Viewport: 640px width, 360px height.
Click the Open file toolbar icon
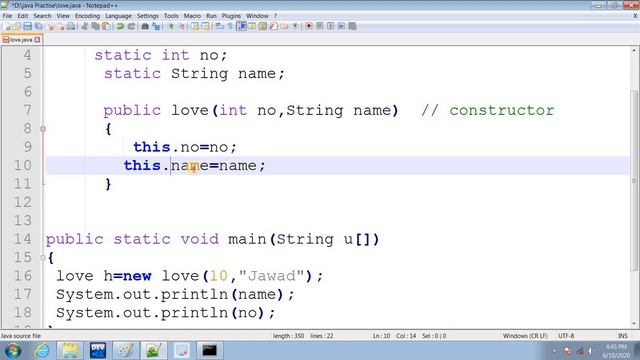pyautogui.click(x=17, y=27)
